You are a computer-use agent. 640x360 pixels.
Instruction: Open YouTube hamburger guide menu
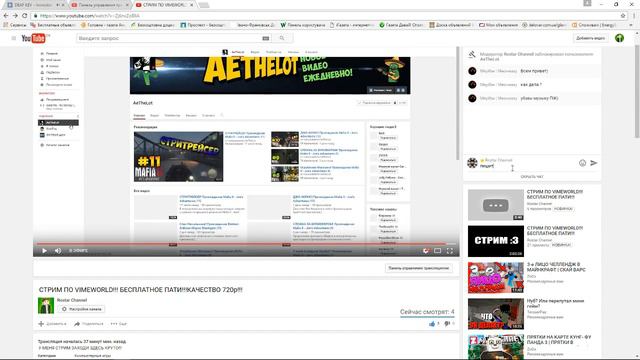click(x=13, y=38)
